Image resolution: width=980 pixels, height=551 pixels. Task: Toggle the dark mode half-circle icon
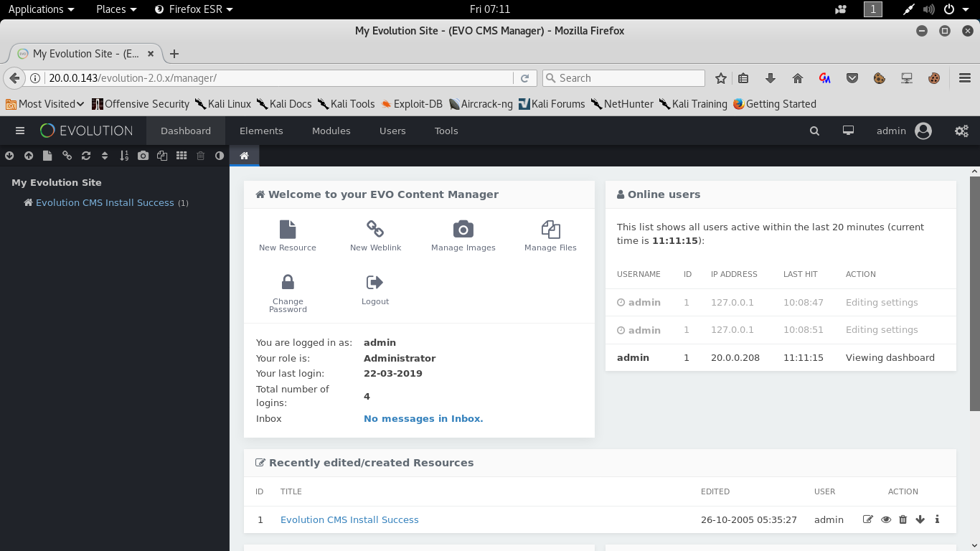[220, 156]
